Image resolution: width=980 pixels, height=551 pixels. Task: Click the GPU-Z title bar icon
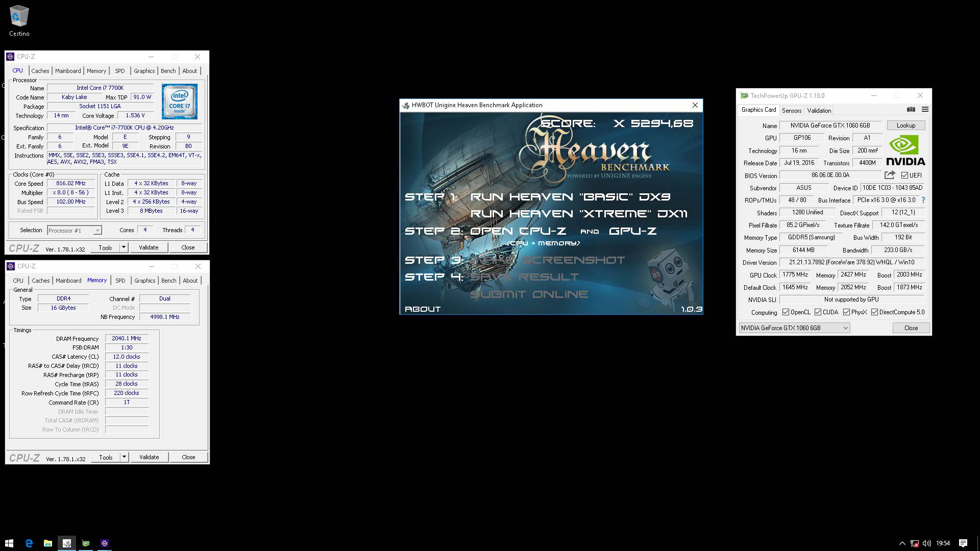(744, 95)
